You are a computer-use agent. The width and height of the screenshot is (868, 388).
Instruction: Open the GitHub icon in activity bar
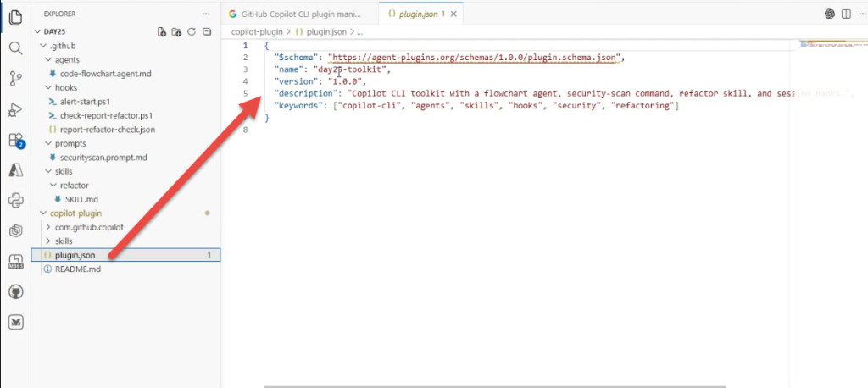coord(16,291)
